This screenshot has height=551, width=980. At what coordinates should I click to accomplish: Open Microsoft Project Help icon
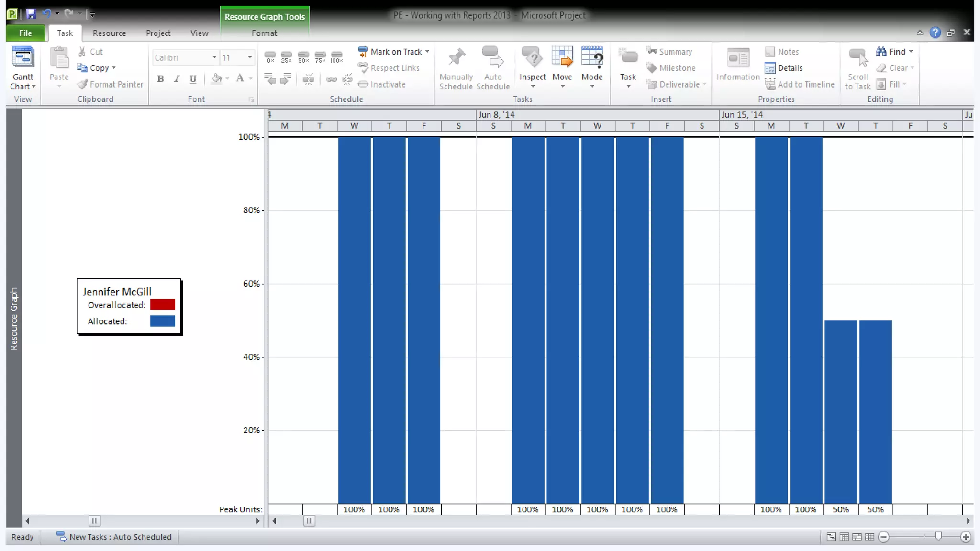tap(935, 33)
